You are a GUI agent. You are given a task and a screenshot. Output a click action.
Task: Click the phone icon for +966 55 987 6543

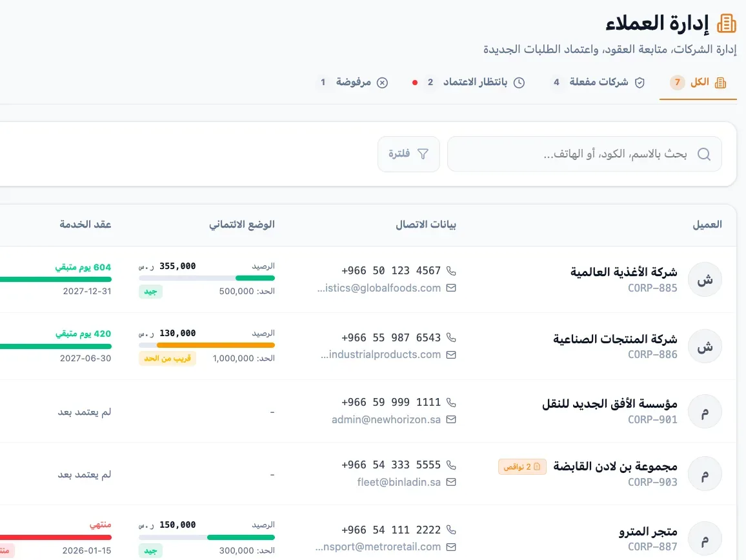451,337
